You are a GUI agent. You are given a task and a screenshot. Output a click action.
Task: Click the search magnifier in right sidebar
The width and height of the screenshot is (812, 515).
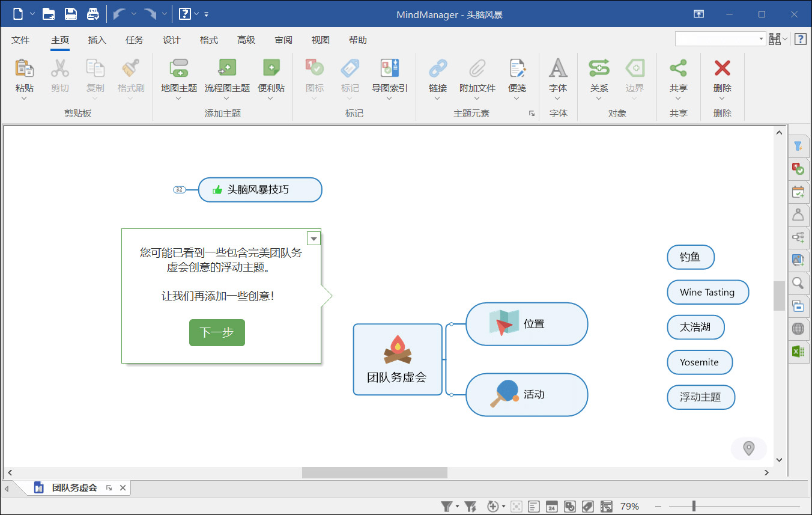click(x=798, y=283)
